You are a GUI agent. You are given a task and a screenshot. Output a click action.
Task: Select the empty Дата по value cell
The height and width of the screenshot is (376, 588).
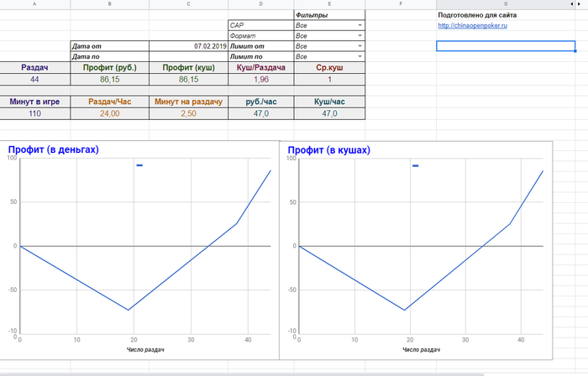pyautogui.click(x=188, y=56)
